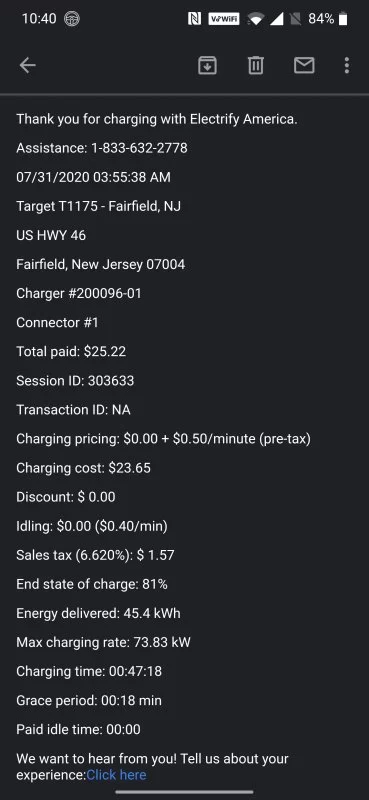Tap the Session ID 303633 text
Screen dimensions: 369x800
(x=75, y=381)
